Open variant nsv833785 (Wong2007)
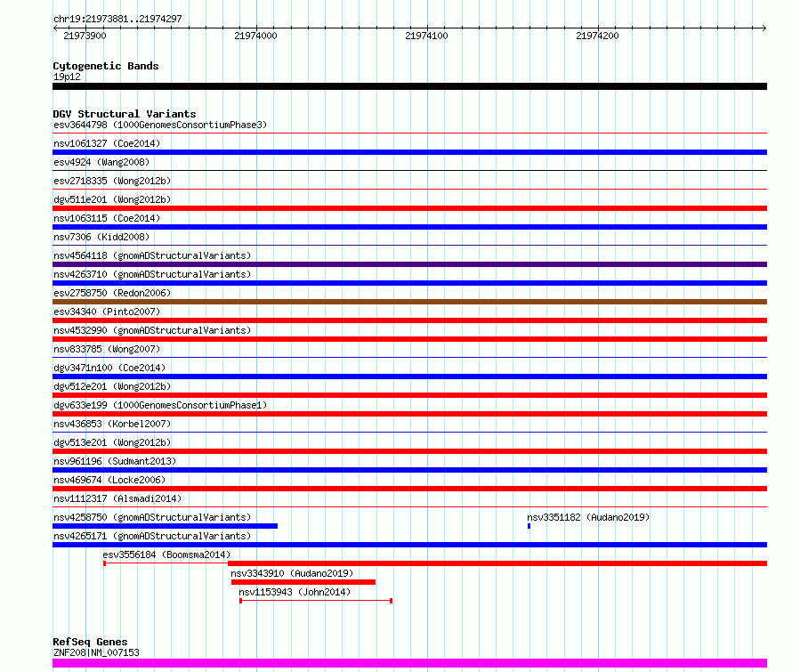792x672 pixels. click(107, 349)
